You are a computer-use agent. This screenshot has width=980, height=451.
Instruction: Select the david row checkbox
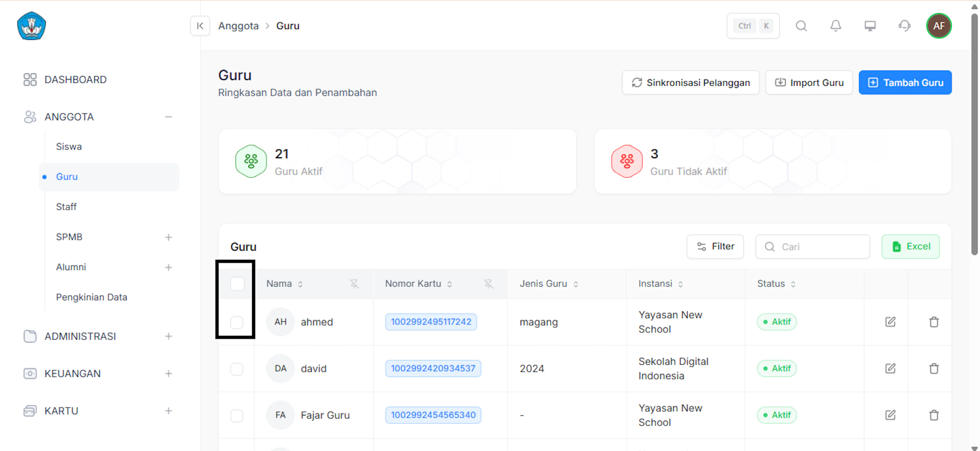[237, 369]
